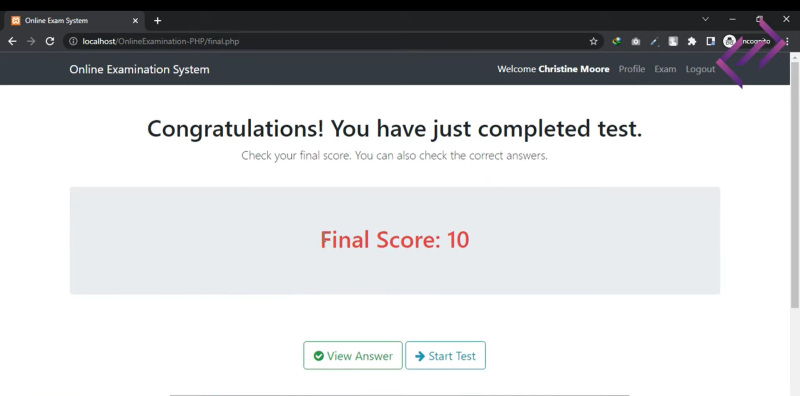Open a new browser tab
The image size is (800, 396).
(157, 20)
